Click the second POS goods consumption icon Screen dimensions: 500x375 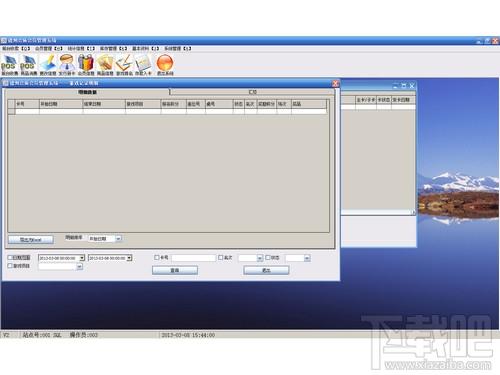click(x=28, y=62)
